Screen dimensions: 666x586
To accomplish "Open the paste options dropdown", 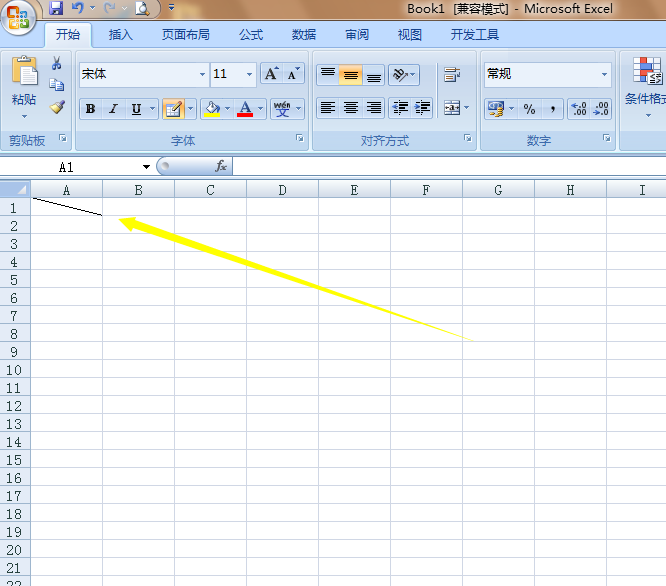I will pos(24,116).
